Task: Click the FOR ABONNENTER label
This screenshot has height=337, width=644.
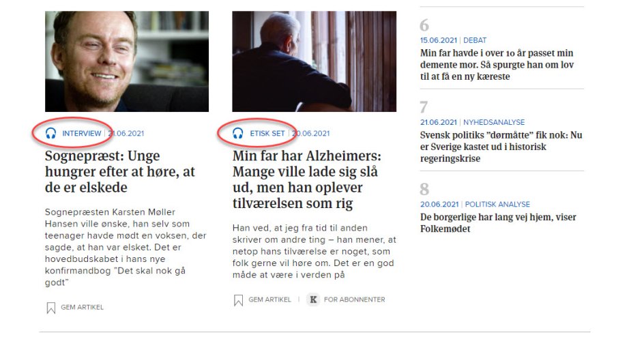Action: [x=355, y=299]
